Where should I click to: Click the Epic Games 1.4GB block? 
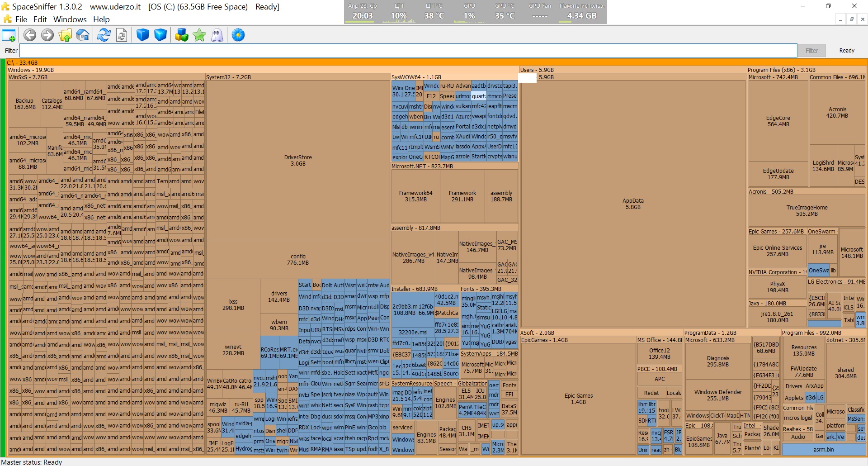click(578, 399)
